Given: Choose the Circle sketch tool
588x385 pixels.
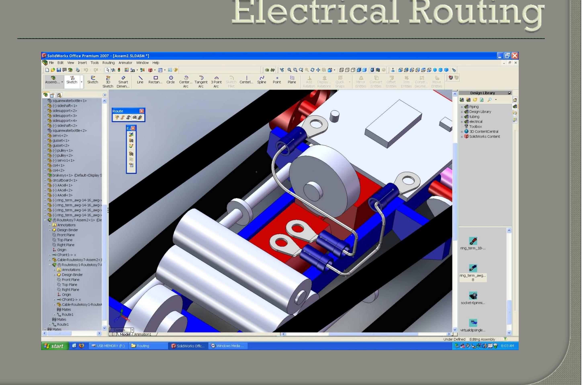Looking at the screenshot, I should point(171,80).
